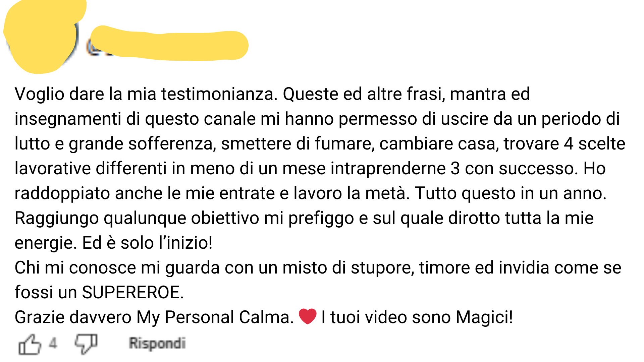Click the phrase Ed è solo l'inizio!

click(147, 243)
